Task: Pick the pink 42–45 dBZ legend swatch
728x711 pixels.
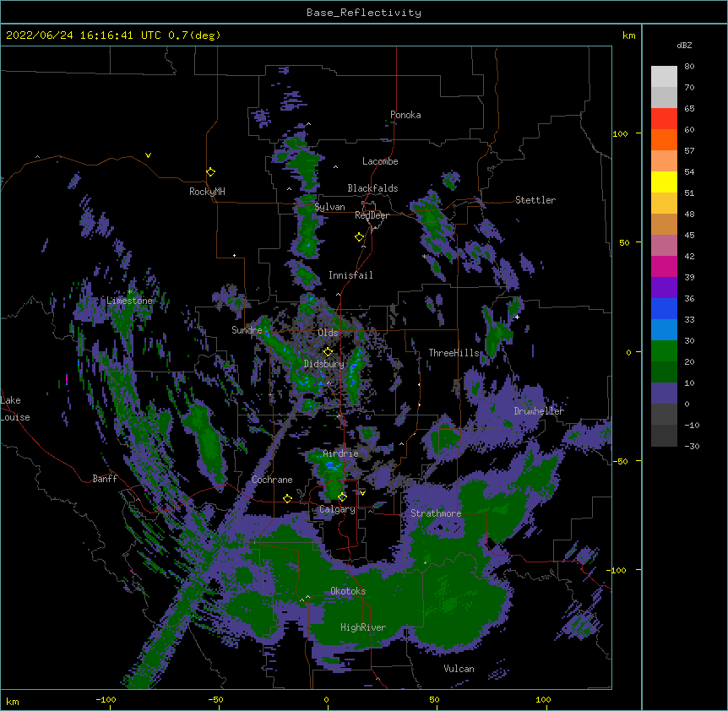Action: point(664,246)
